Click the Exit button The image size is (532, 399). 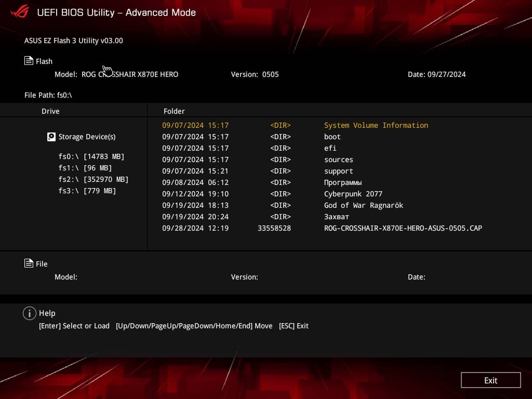490,380
